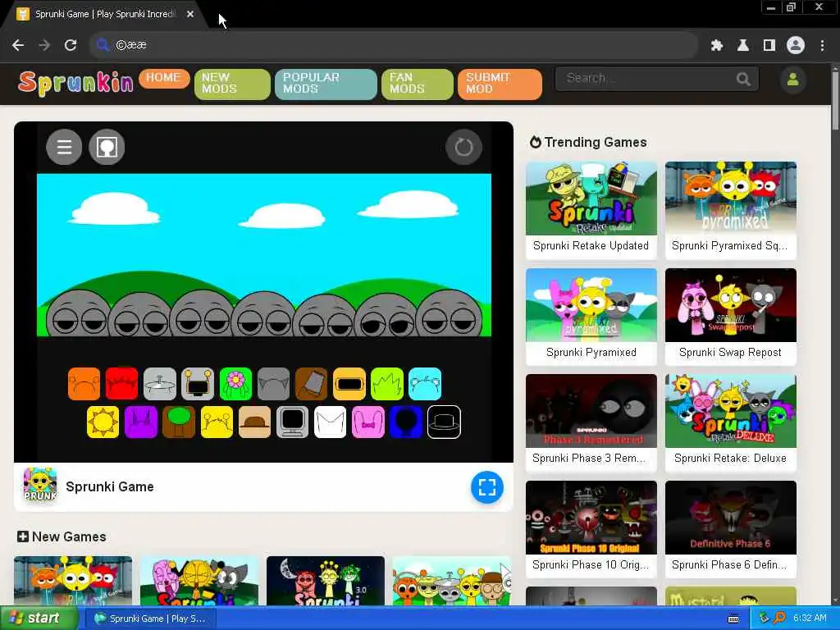Pick the white cat ears icon
The image size is (840, 630).
pyautogui.click(x=330, y=422)
